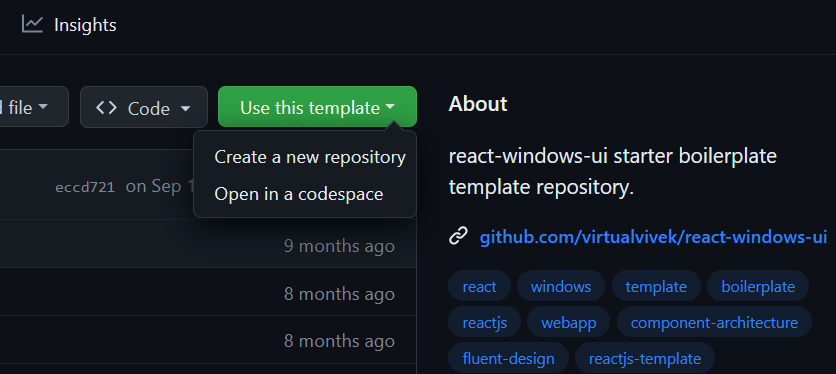Open the github.com/virtualvivek/react-windows-ui link

coord(653,236)
